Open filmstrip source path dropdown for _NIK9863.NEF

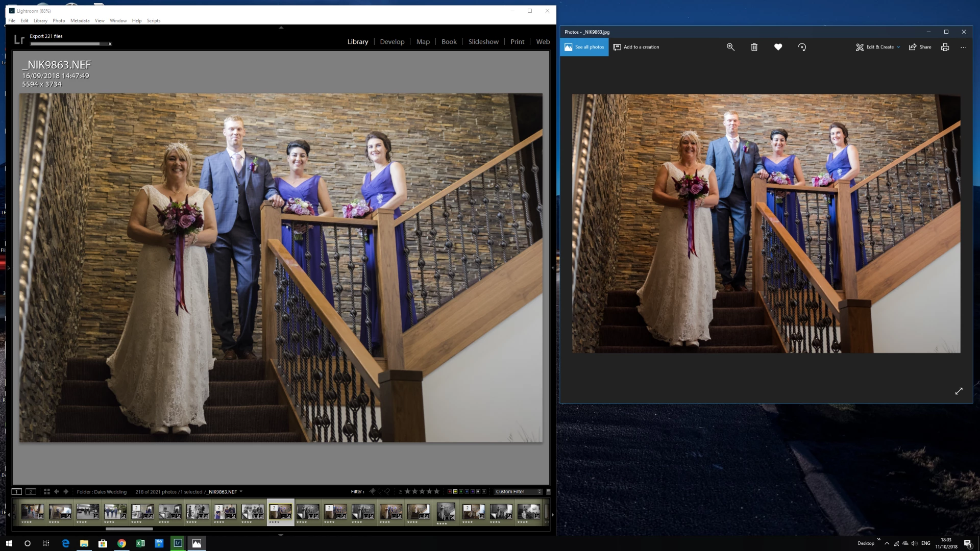tap(241, 492)
